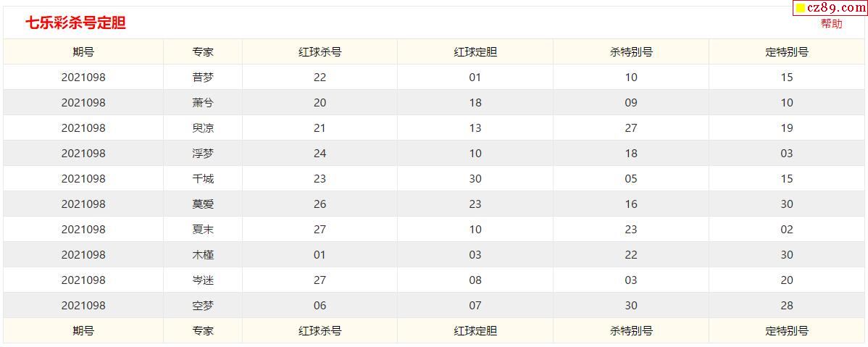
Task: Click 夏末 row's red ball kill number 27
Action: 320,230
